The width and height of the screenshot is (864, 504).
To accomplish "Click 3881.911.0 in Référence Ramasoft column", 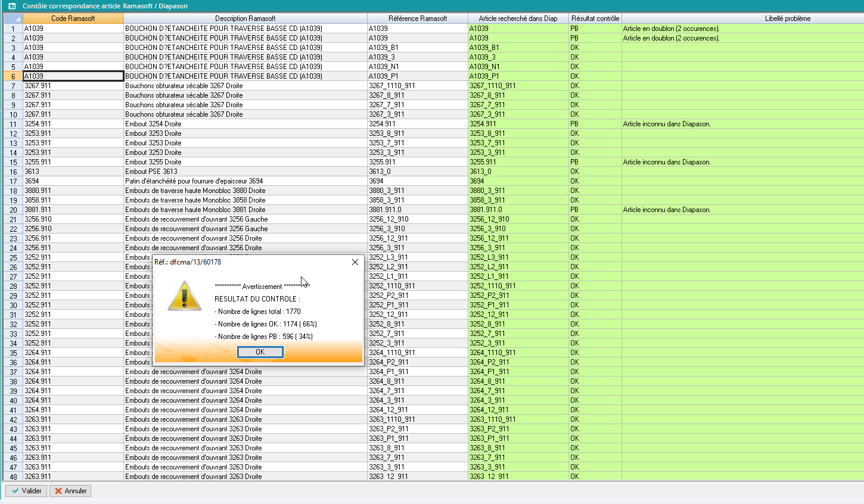I will point(385,210).
